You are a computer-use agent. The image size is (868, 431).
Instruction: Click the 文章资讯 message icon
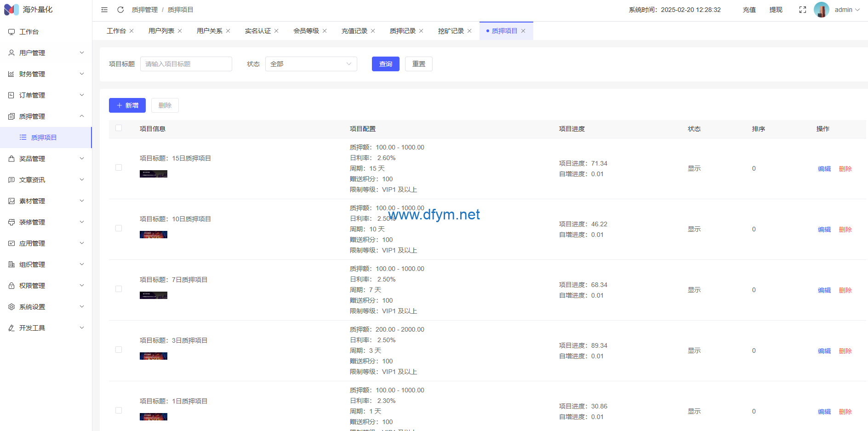tap(11, 180)
